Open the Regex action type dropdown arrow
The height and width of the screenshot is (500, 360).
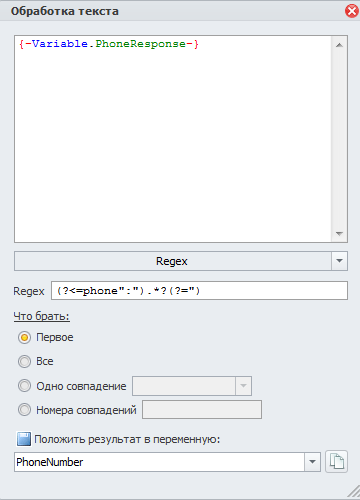tap(339, 261)
